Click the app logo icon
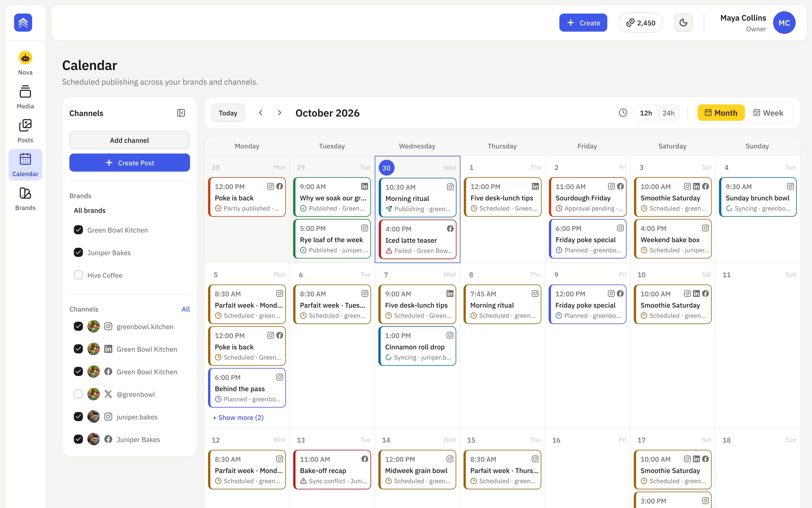 point(23,23)
